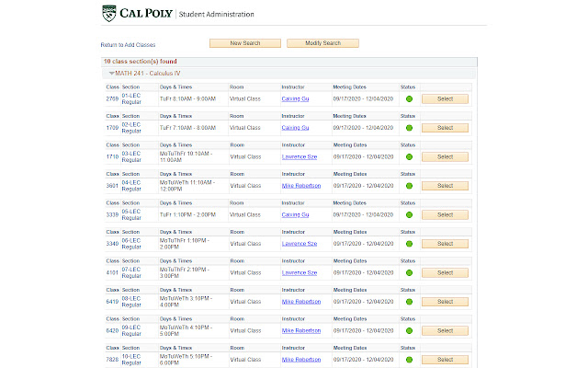Return to Add Classes link
Image resolution: width=588 pixels, height=368 pixels.
[128, 45]
